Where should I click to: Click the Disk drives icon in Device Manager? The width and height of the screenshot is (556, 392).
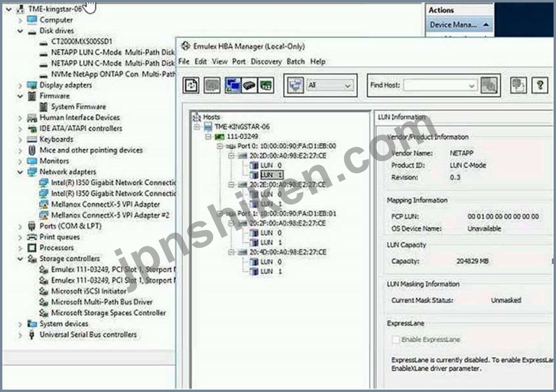[32, 31]
